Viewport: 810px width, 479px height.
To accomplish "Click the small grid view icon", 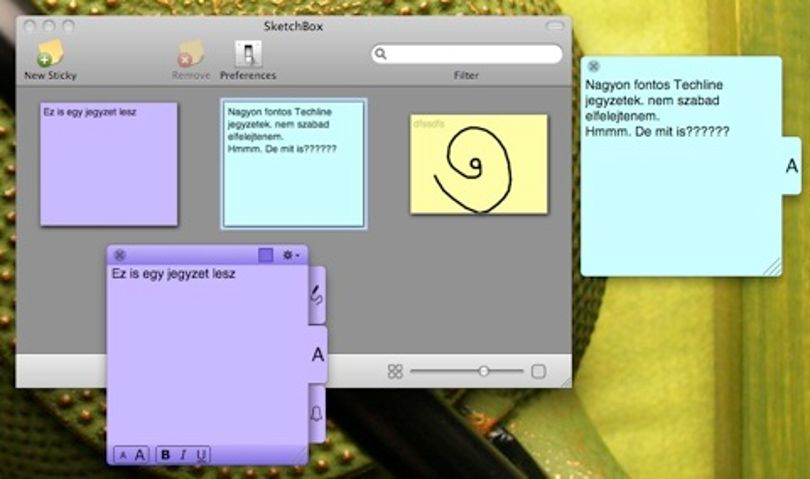I will (x=395, y=372).
